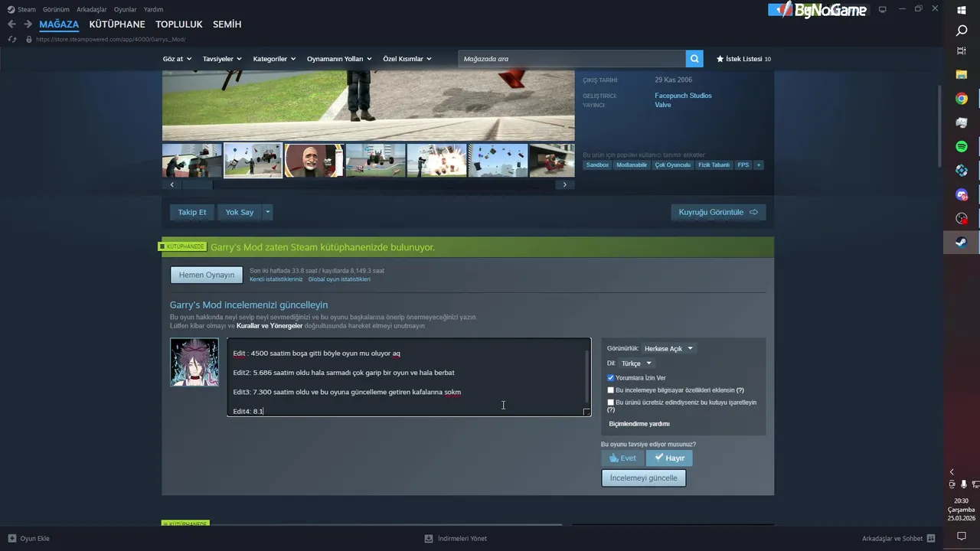Open the Windows Start button
The height and width of the screenshot is (551, 980).
pyautogui.click(x=962, y=10)
